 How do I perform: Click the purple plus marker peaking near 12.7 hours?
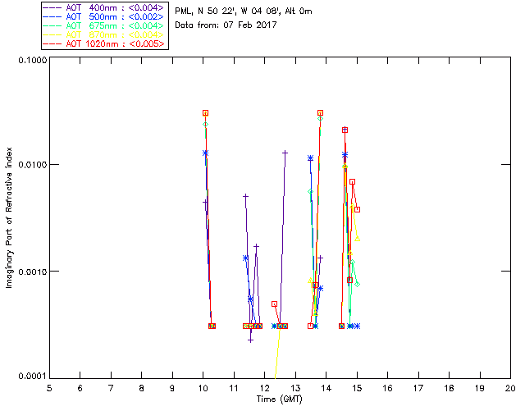285,153
